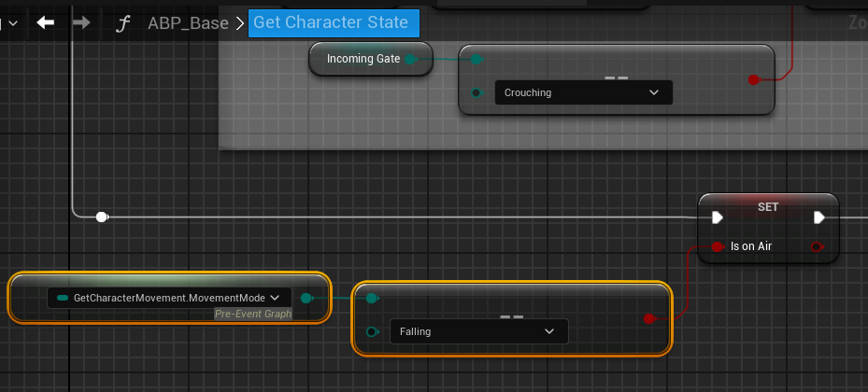868x392 pixels.
Task: Click the red boolean output pin of the Crouching equals node
Action: 753,79
